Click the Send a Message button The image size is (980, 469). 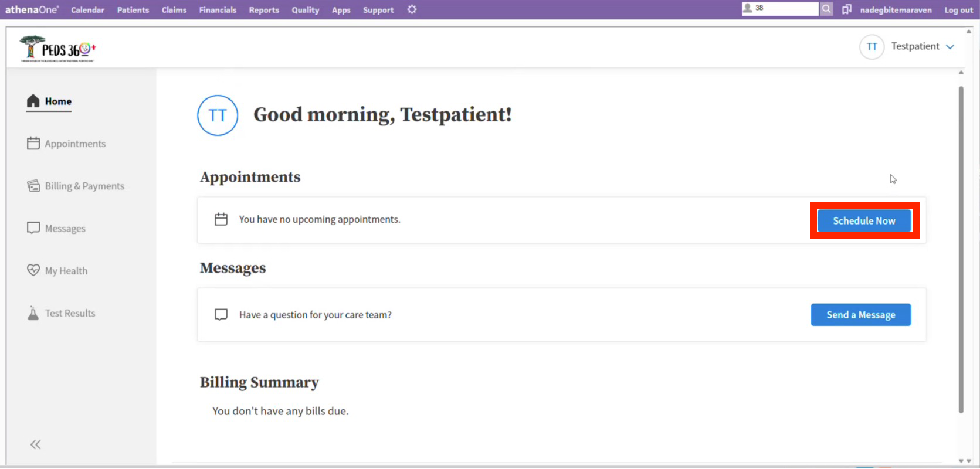click(860, 315)
